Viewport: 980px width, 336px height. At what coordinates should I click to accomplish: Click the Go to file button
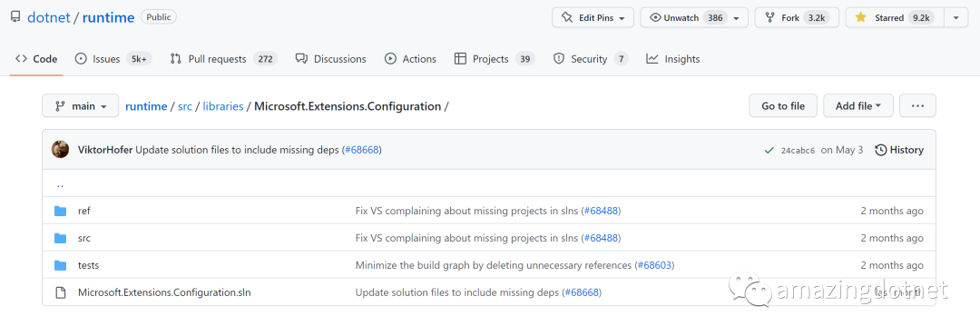pyautogui.click(x=783, y=105)
